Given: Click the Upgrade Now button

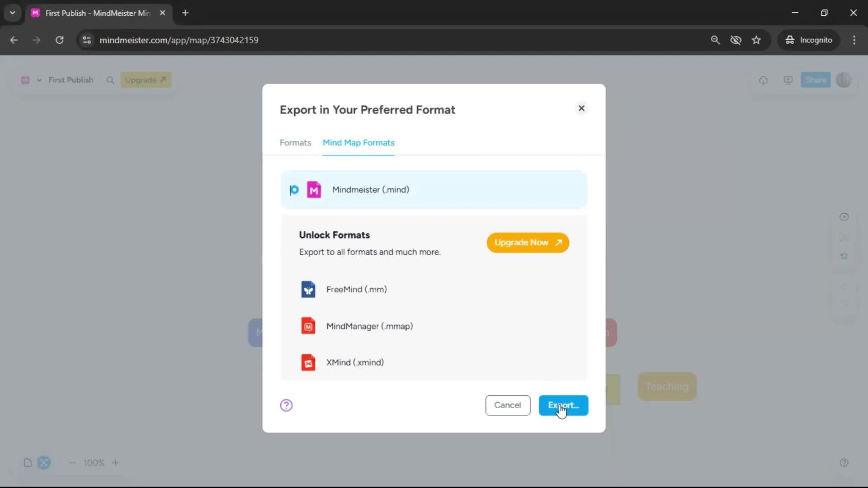Looking at the screenshot, I should point(528,243).
